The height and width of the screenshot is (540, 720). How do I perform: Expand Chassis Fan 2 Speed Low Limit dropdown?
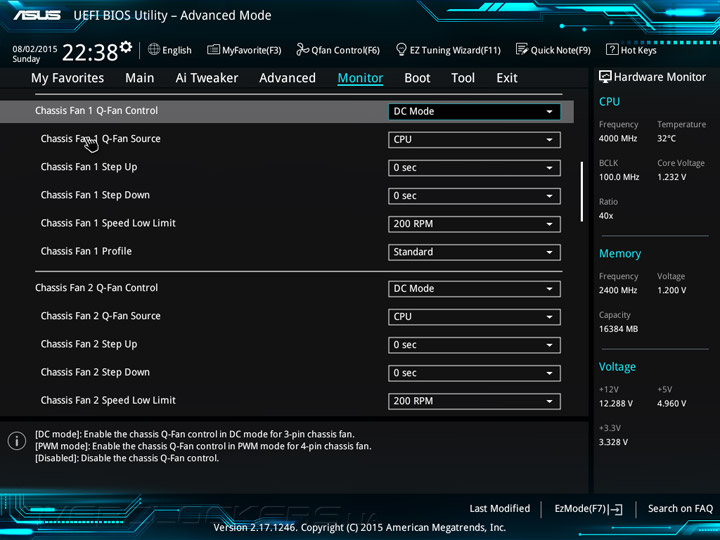click(474, 401)
